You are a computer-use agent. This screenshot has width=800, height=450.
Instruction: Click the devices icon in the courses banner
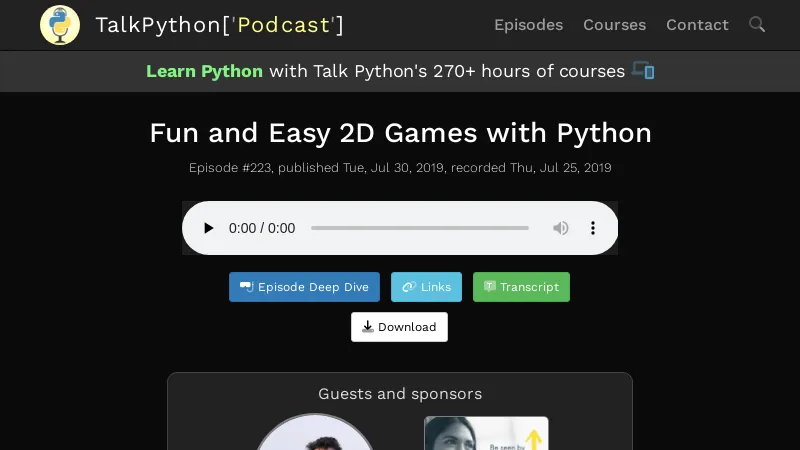click(x=643, y=71)
